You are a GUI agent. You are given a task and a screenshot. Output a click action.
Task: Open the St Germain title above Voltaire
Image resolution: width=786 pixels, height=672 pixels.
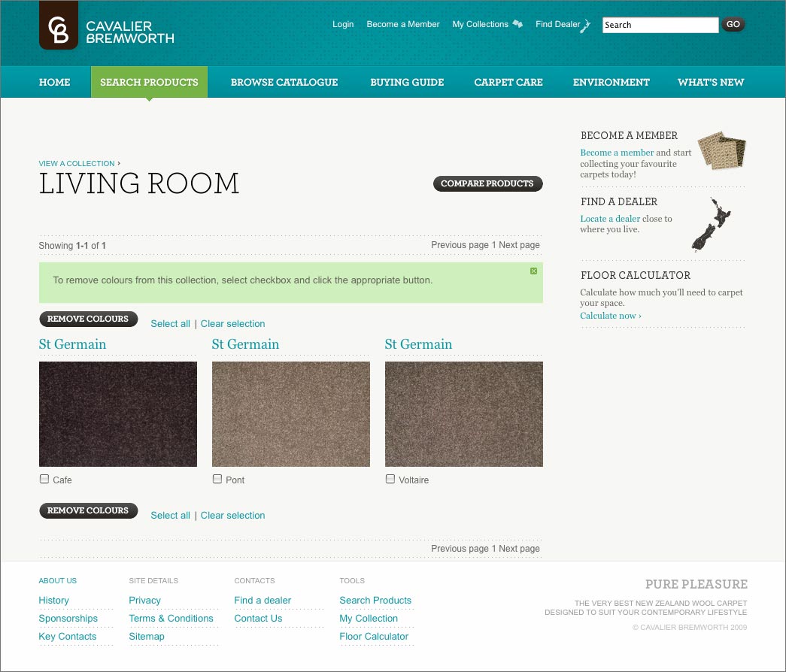click(x=418, y=344)
